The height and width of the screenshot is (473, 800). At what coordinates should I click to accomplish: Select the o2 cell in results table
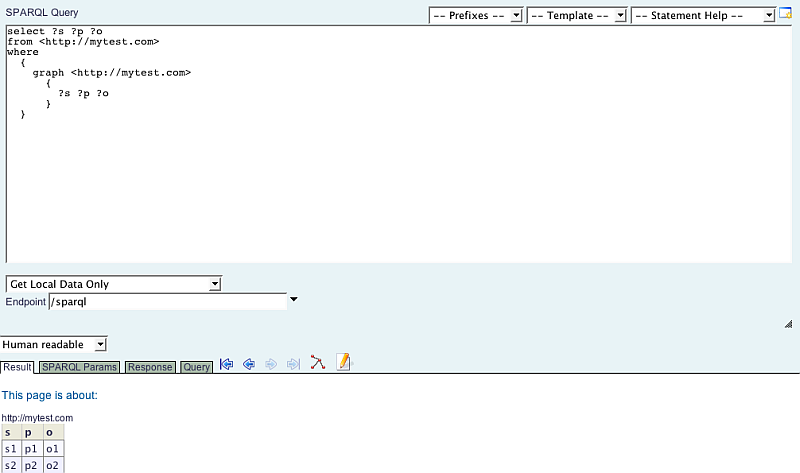[53, 465]
